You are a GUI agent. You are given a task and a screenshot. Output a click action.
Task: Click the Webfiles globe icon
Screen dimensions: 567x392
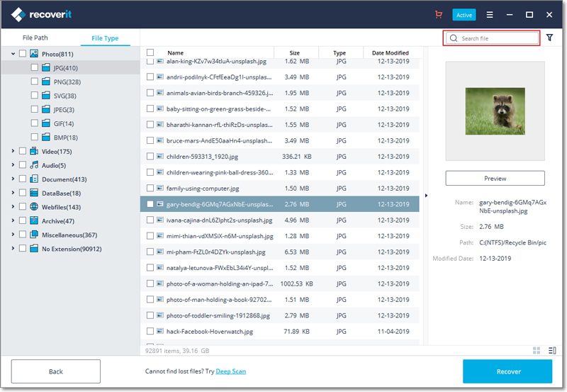[34, 207]
